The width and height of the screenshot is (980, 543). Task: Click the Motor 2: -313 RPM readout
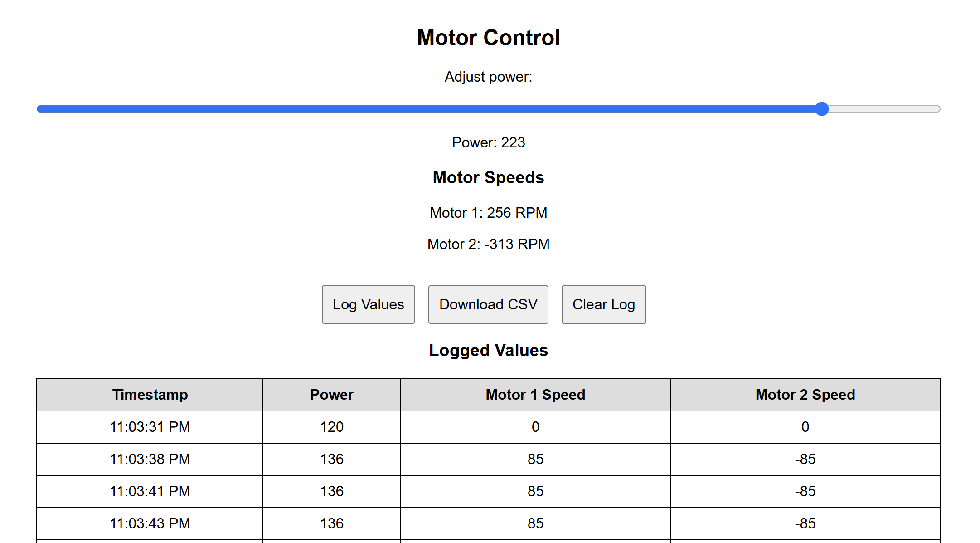pos(488,244)
